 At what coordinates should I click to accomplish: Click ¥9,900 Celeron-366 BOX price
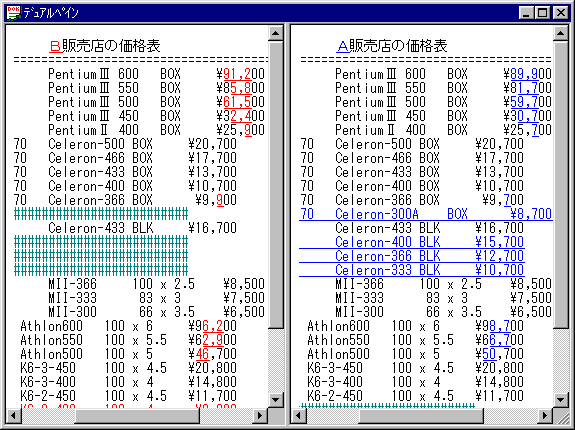point(216,200)
